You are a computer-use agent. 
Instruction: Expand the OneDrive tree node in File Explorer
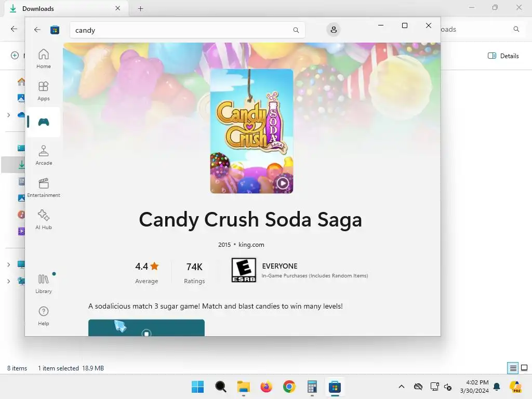pyautogui.click(x=8, y=115)
